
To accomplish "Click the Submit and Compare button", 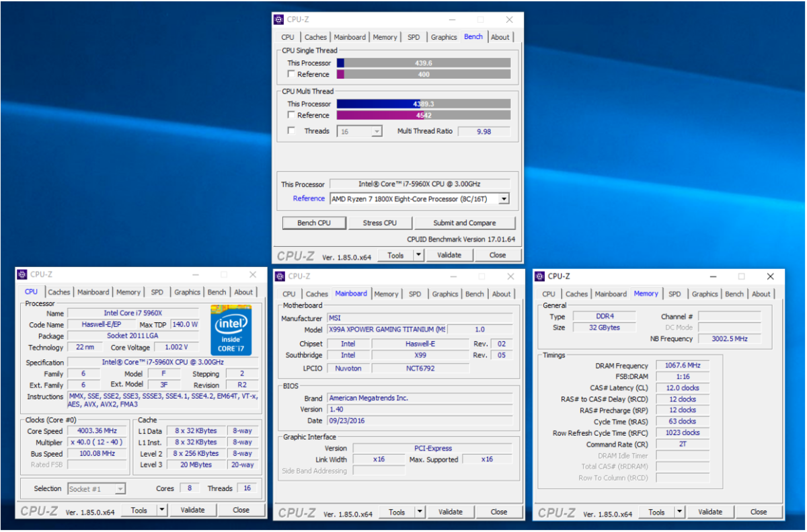I will 465,223.
